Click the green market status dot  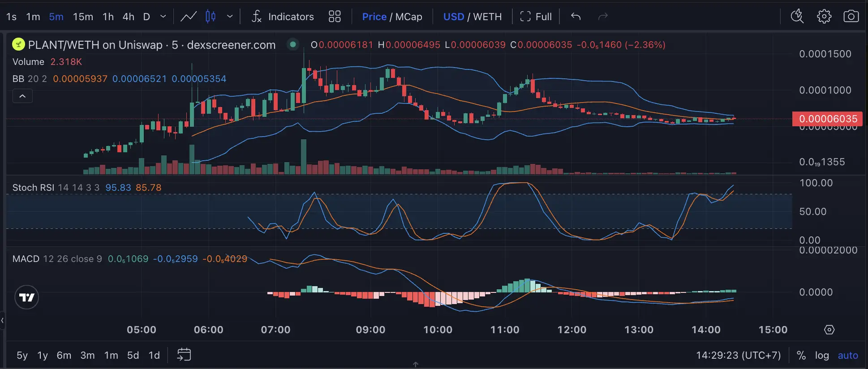click(x=293, y=44)
